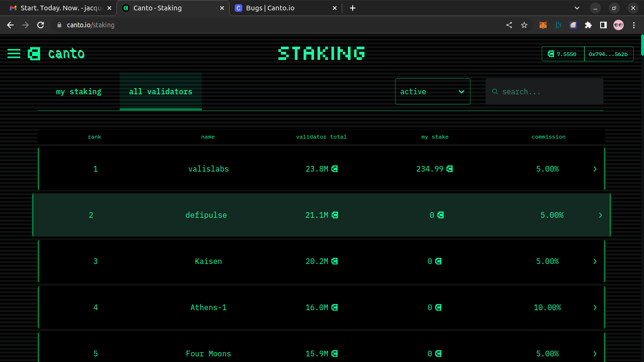Image resolution: width=644 pixels, height=362 pixels.
Task: Open the Extensions puzzle piece menu
Action: tap(588, 25)
